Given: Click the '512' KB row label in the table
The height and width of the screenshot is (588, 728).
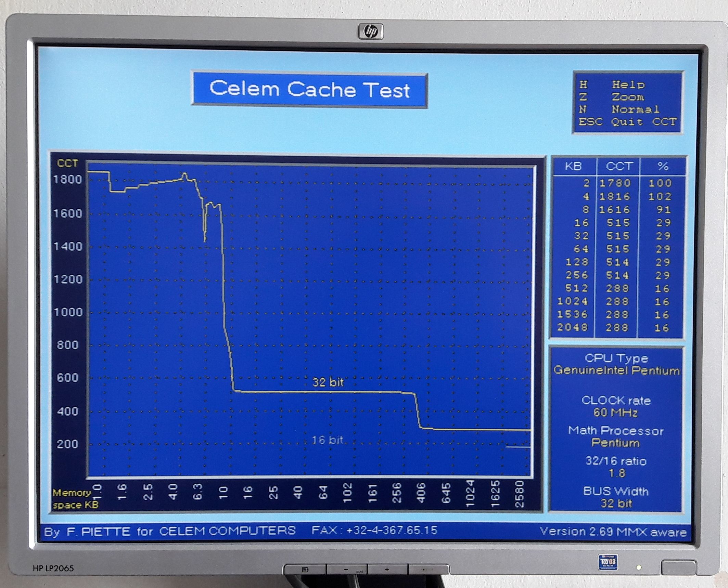Looking at the screenshot, I should (x=577, y=288).
